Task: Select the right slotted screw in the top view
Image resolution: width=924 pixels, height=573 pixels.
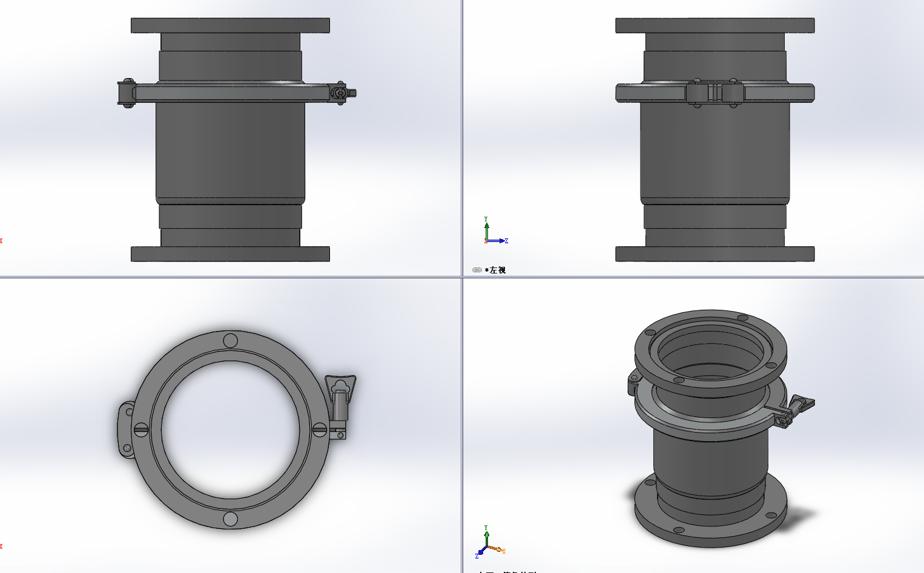Action: [x=320, y=430]
